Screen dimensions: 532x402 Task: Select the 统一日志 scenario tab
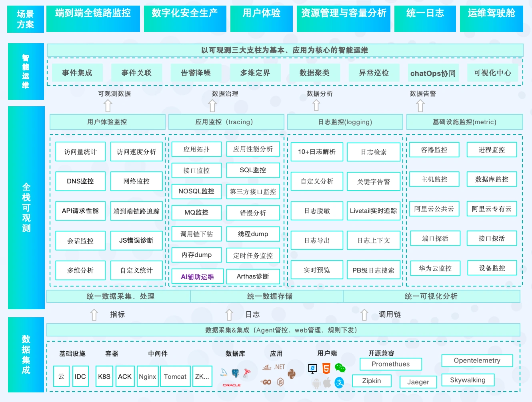pyautogui.click(x=425, y=19)
